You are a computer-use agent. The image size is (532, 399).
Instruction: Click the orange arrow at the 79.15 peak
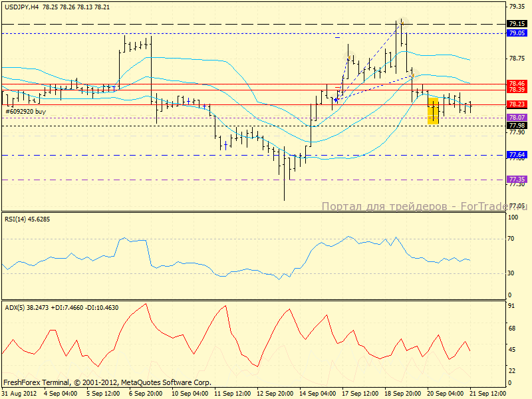(x=401, y=23)
